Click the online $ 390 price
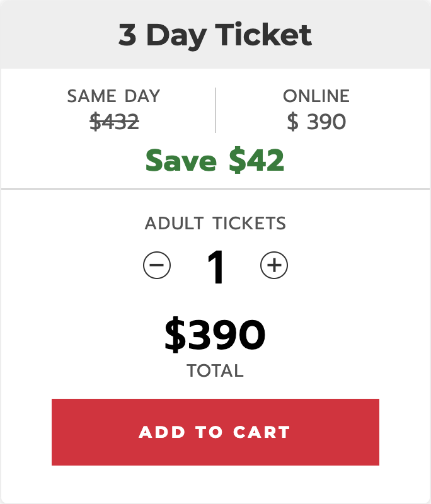 316,122
